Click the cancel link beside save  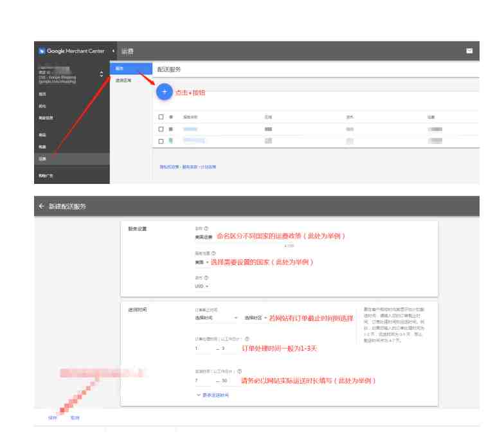[75, 418]
